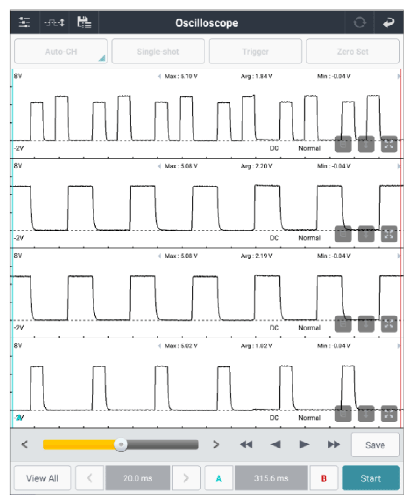Click vertical arrows icon on Max 5.02 V channel
413x504 pixels.
click(366, 414)
